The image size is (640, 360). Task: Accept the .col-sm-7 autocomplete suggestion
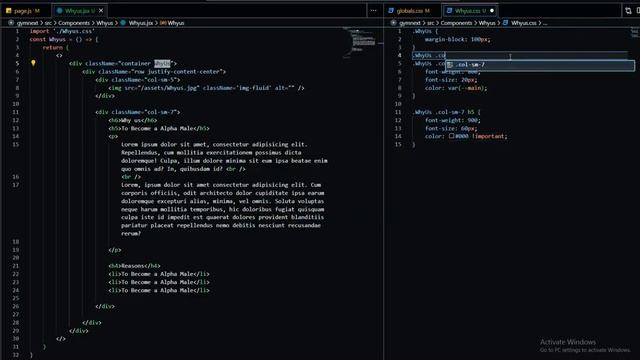[x=540, y=65]
